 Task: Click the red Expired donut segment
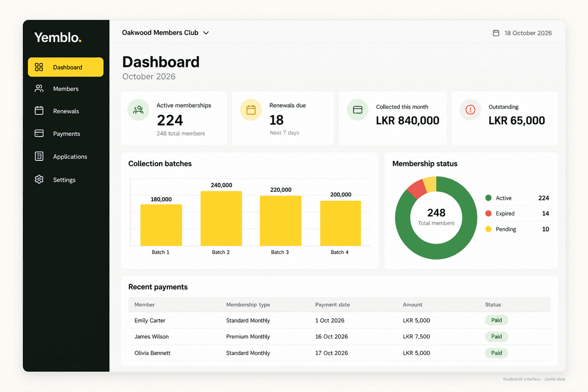tap(417, 189)
